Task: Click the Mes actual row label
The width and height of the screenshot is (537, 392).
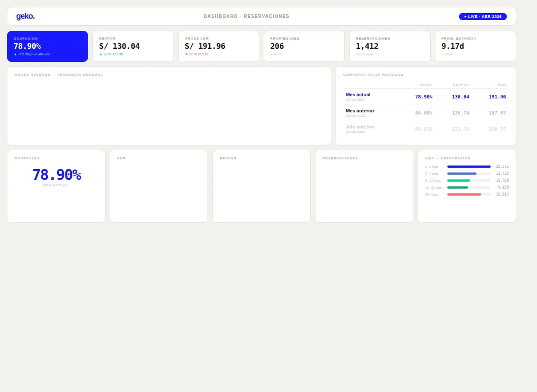Action: point(358,95)
